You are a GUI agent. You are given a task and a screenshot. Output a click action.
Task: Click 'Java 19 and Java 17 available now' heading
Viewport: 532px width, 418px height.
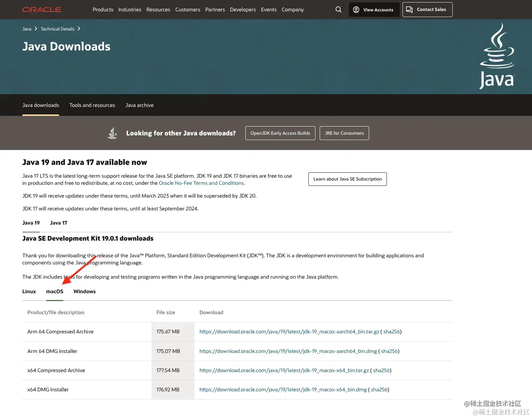(85, 162)
